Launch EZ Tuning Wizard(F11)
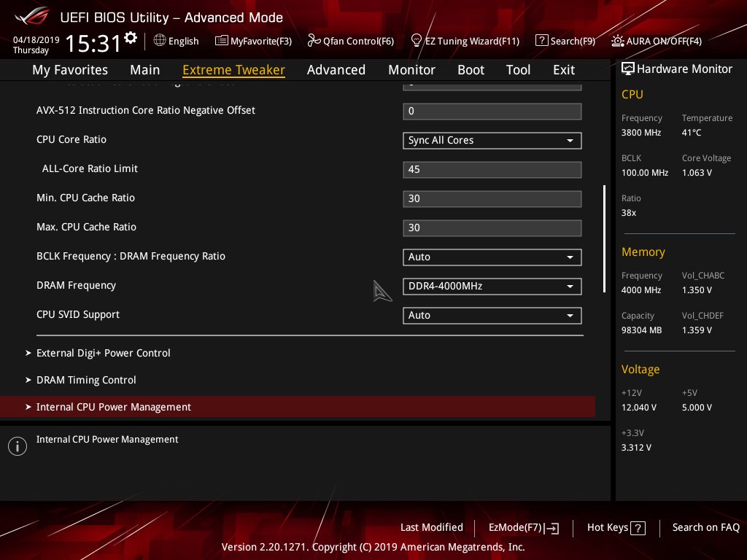 coord(465,41)
